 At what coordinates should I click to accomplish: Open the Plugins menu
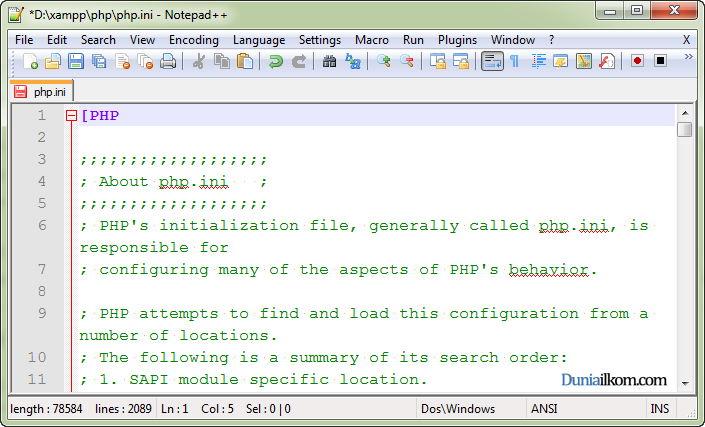(x=457, y=40)
